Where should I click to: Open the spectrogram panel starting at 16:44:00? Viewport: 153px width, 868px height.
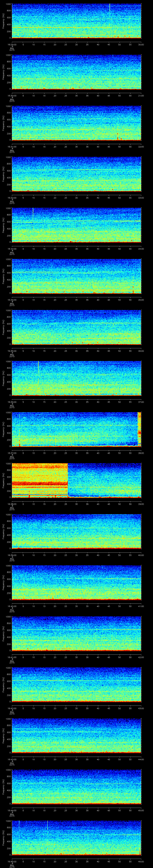76,787
